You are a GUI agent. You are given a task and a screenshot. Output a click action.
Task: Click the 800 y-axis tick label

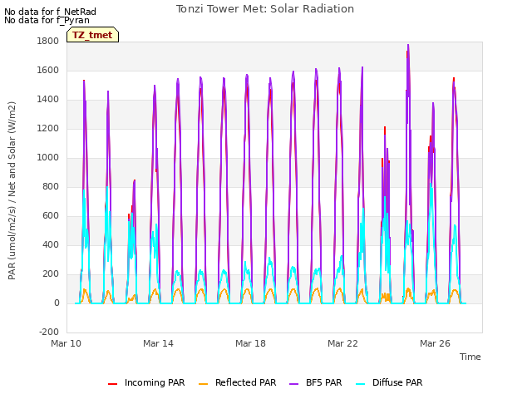click(51, 186)
